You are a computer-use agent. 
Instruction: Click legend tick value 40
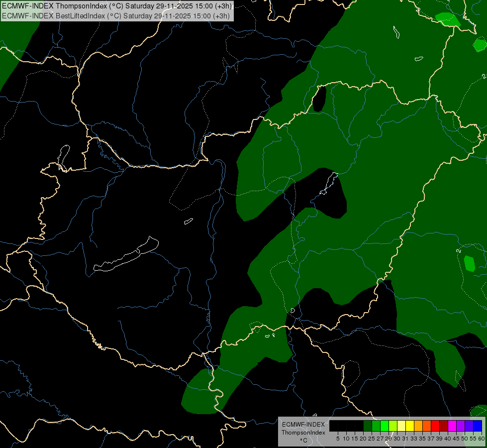click(x=448, y=439)
